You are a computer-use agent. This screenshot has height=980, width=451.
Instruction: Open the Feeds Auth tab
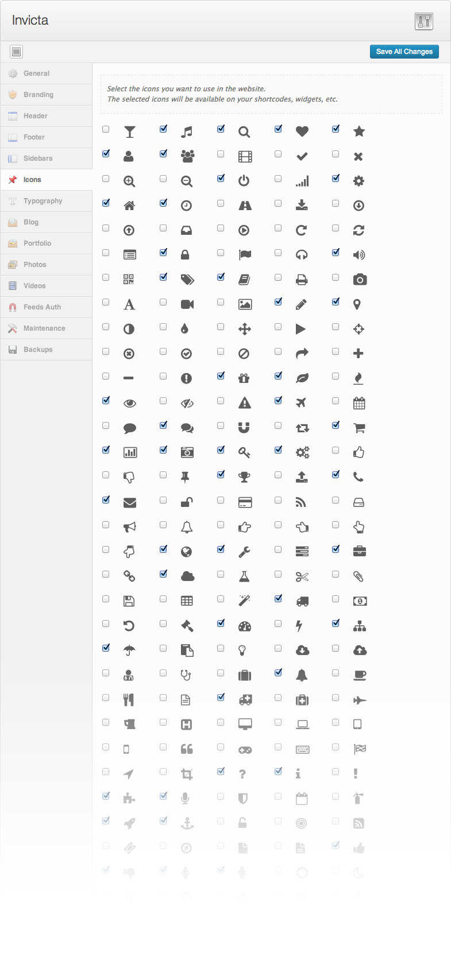coord(46,307)
